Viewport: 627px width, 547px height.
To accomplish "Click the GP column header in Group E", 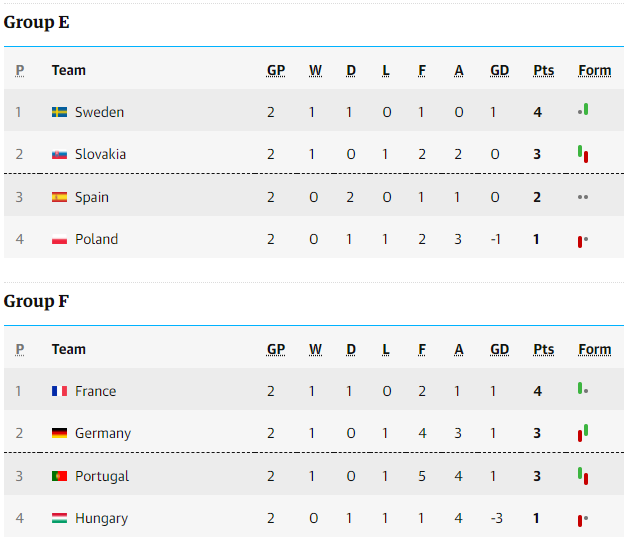I will pyautogui.click(x=276, y=70).
